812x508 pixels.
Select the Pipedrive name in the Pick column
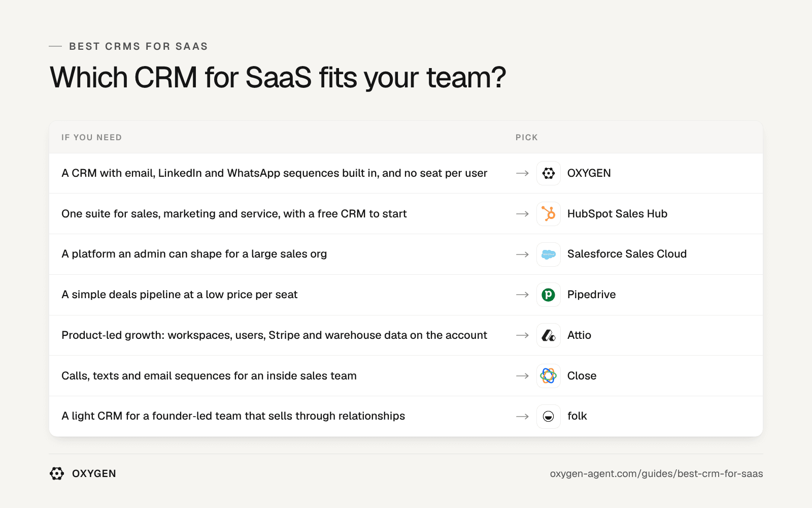pos(591,295)
